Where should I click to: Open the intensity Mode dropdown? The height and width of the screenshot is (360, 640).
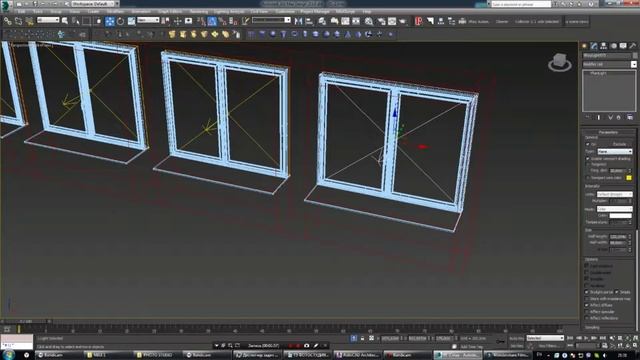[x=615, y=209]
